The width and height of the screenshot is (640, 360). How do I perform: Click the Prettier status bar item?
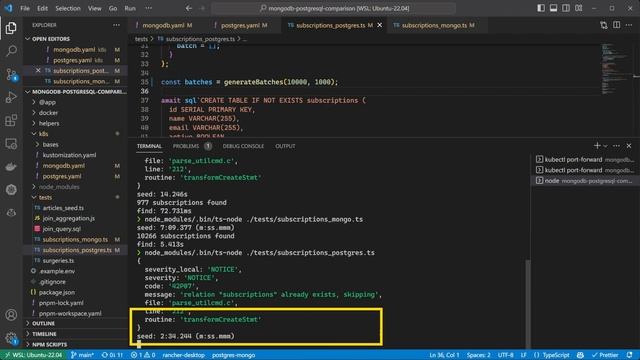pyautogui.click(x=605, y=355)
